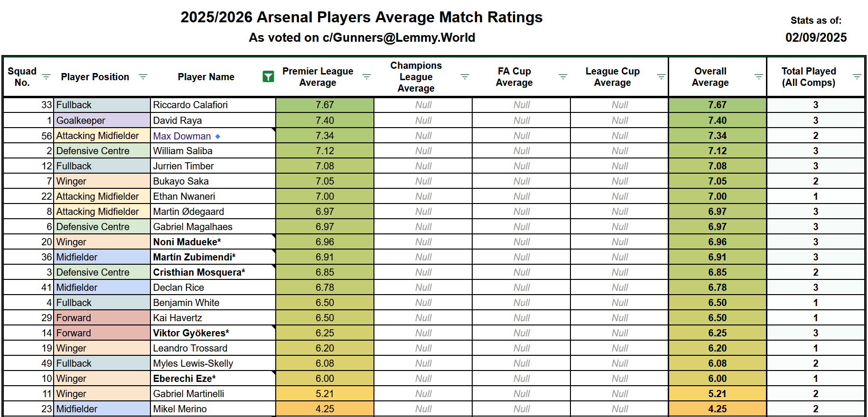Select the Goalkeeper position cell

(x=102, y=120)
